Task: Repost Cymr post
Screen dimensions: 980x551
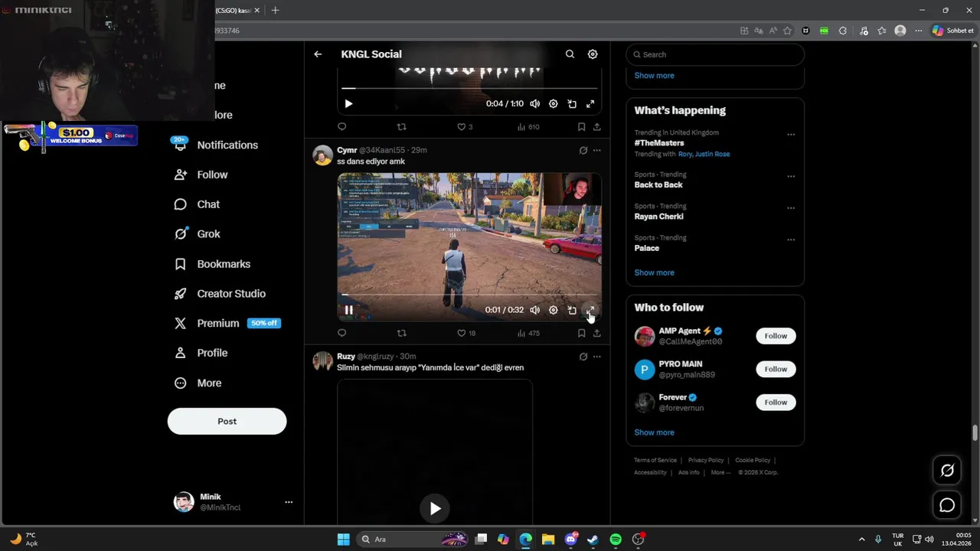Action: point(401,333)
